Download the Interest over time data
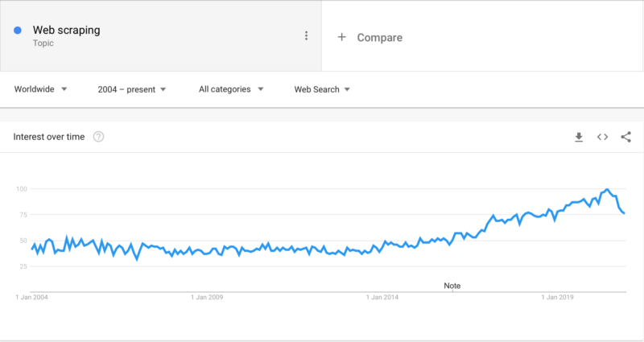The image size is (644, 342). [579, 137]
